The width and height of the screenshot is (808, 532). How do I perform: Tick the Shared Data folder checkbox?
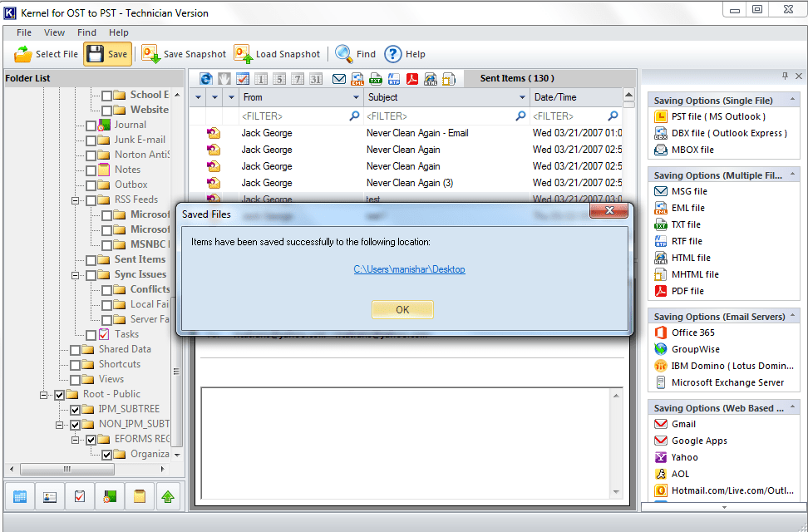pyautogui.click(x=75, y=350)
